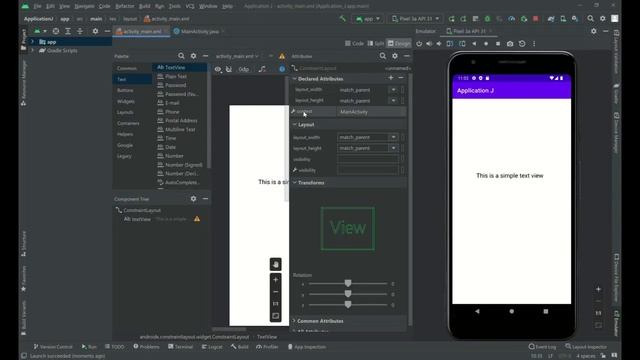Search the Palette with magnifier icon
This screenshot has width=640, height=360.
181,56
